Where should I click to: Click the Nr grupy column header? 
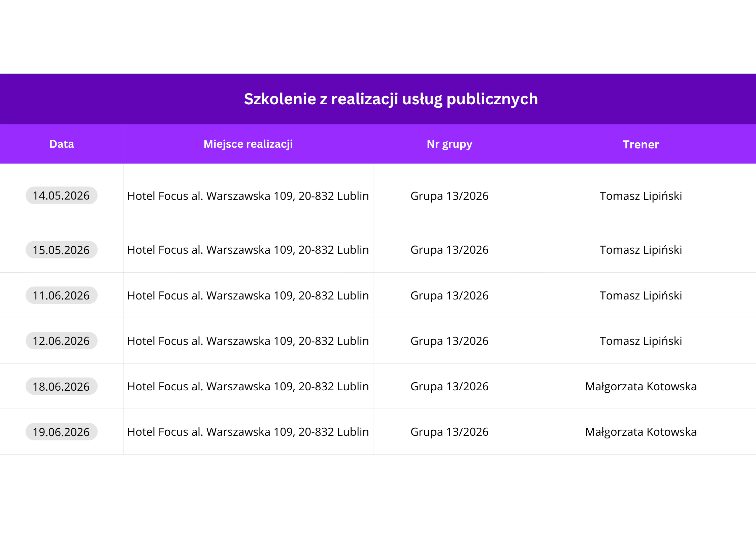pyautogui.click(x=449, y=144)
